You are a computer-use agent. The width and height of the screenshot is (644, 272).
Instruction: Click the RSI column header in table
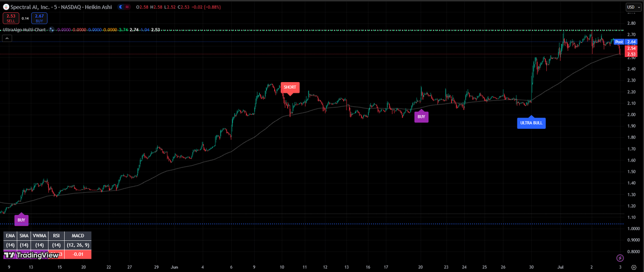coord(56,236)
